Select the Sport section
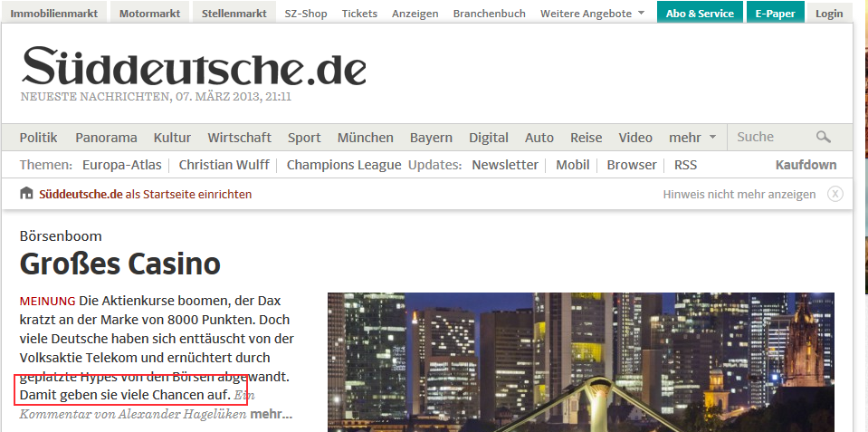 (304, 138)
